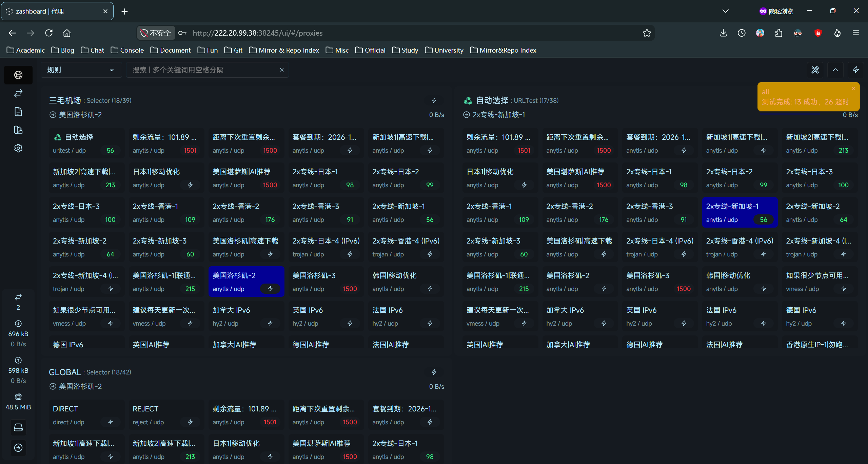Image resolution: width=868 pixels, height=464 pixels.
Task: Select 2x专线-香港-1 in 三毛机场 group
Action: 166,212
